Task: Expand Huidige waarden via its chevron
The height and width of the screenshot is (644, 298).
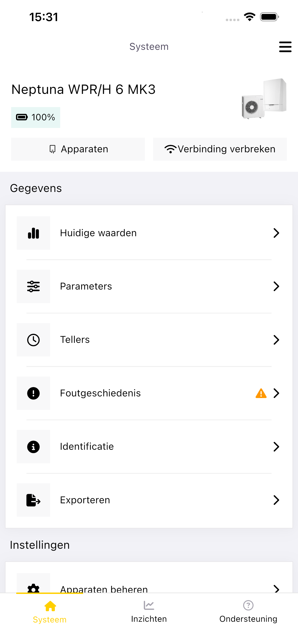Action: pos(276,233)
